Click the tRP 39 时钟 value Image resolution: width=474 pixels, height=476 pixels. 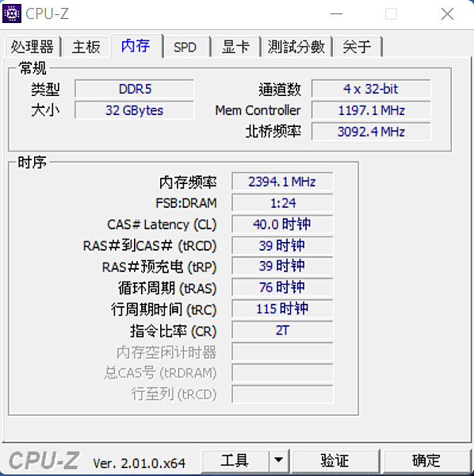point(282,266)
